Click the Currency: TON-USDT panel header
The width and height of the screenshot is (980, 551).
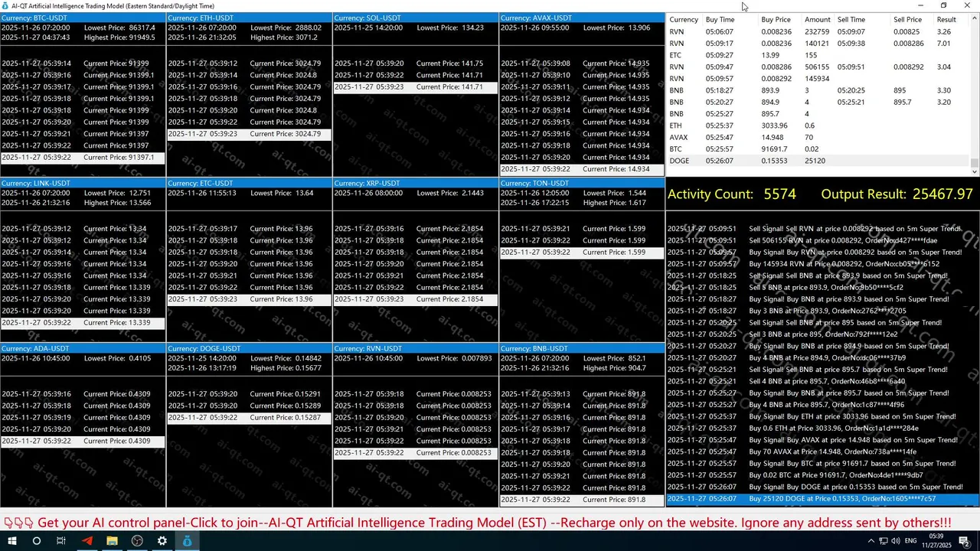[582, 183]
